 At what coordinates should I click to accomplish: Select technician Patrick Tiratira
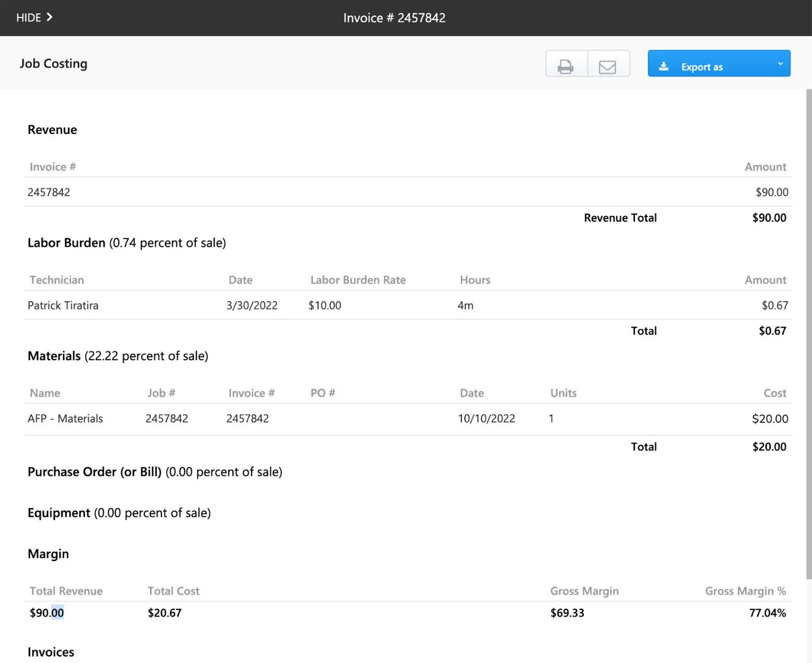pos(63,305)
